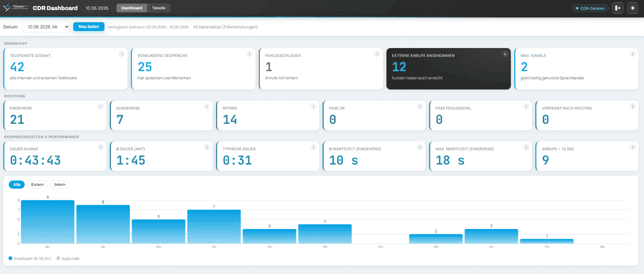Viewport: 644px width, 274px height.
Task: Show info for Max. Kanäle card
Action: click(x=632, y=54)
